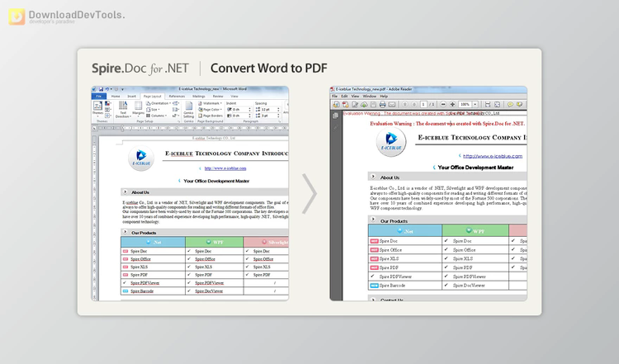619x364 pixels.
Task: Click previous page up arrow in Adobe Reader
Action: pyautogui.click(x=404, y=104)
